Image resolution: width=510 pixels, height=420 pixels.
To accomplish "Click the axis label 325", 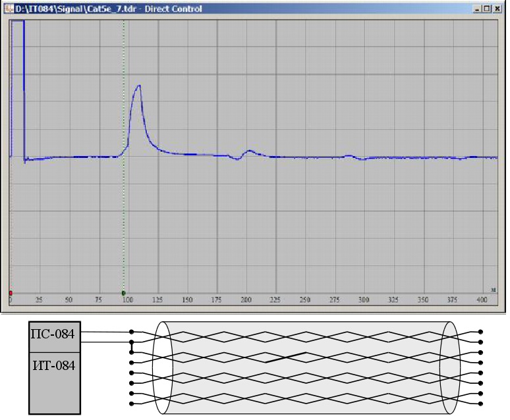I will point(393,300).
